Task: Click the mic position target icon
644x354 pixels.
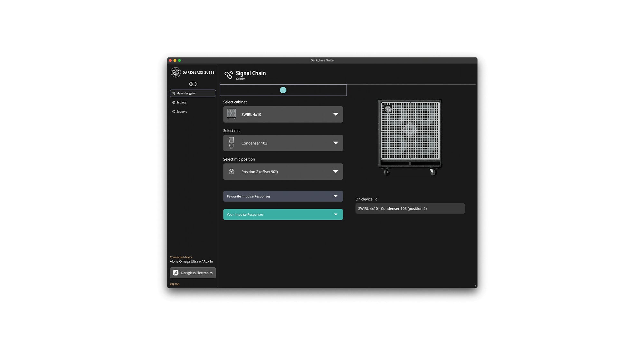Action: pyautogui.click(x=231, y=172)
